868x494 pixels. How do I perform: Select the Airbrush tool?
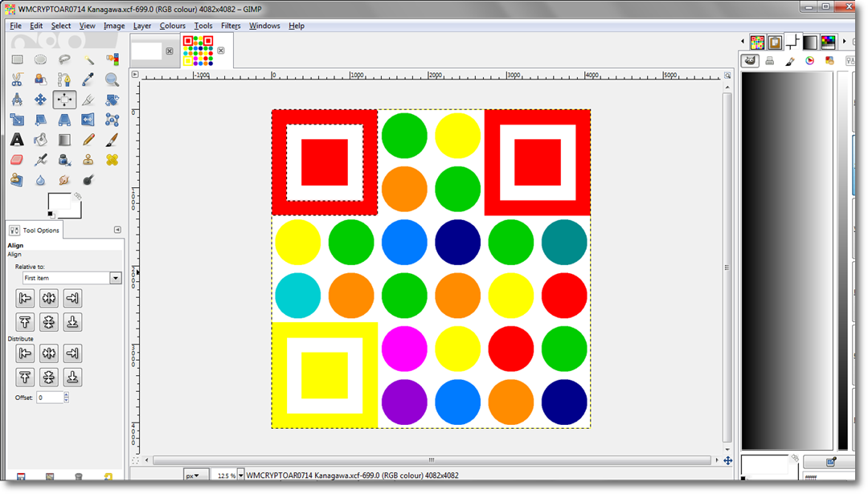coord(40,160)
